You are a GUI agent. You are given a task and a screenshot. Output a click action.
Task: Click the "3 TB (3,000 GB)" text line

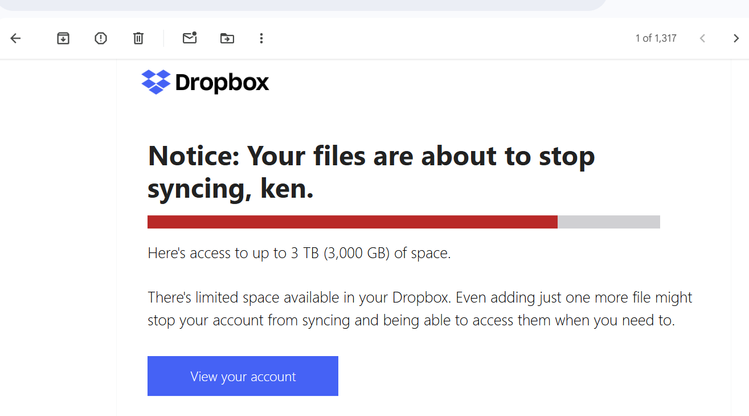[x=299, y=253]
